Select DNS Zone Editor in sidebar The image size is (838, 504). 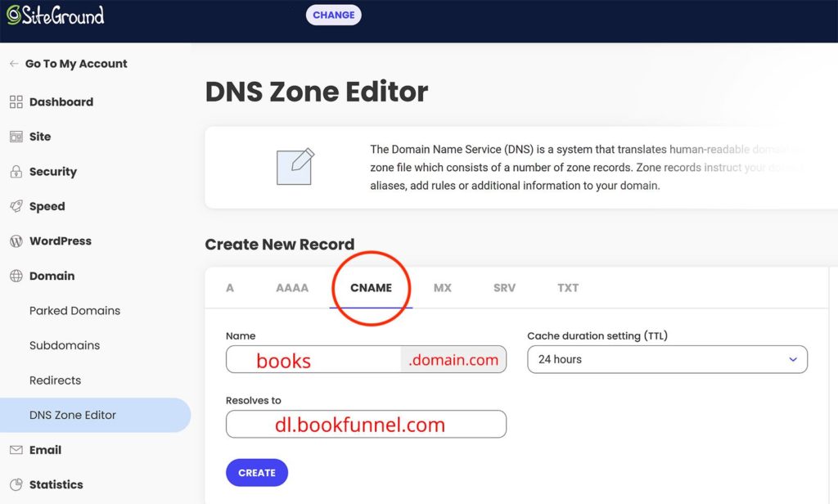coord(95,415)
